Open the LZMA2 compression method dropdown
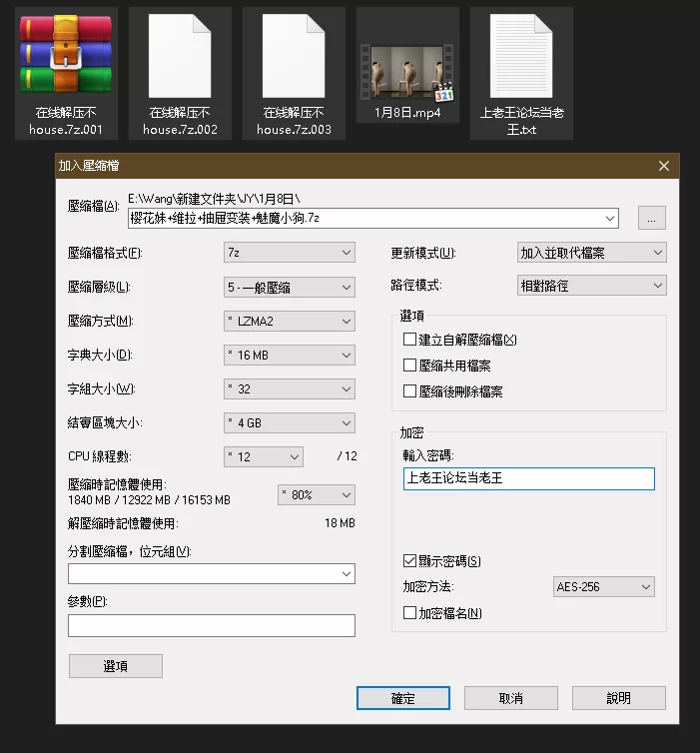Viewport: 700px width, 753px height. [290, 322]
